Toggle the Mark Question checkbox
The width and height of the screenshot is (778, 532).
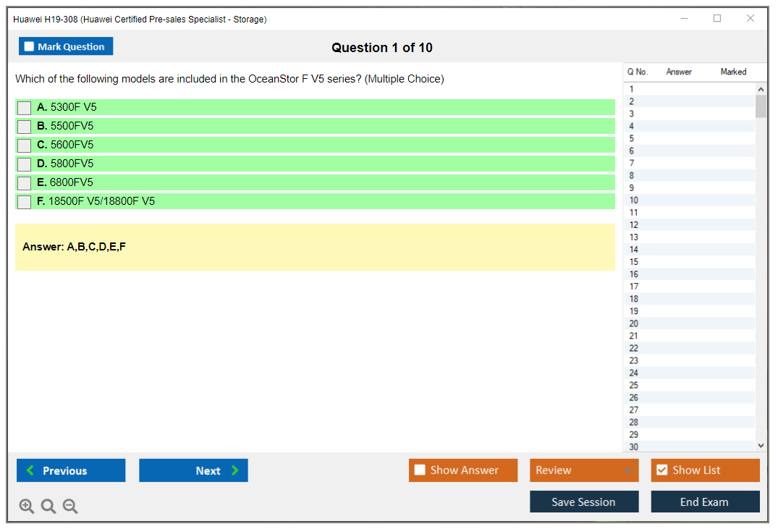30,46
